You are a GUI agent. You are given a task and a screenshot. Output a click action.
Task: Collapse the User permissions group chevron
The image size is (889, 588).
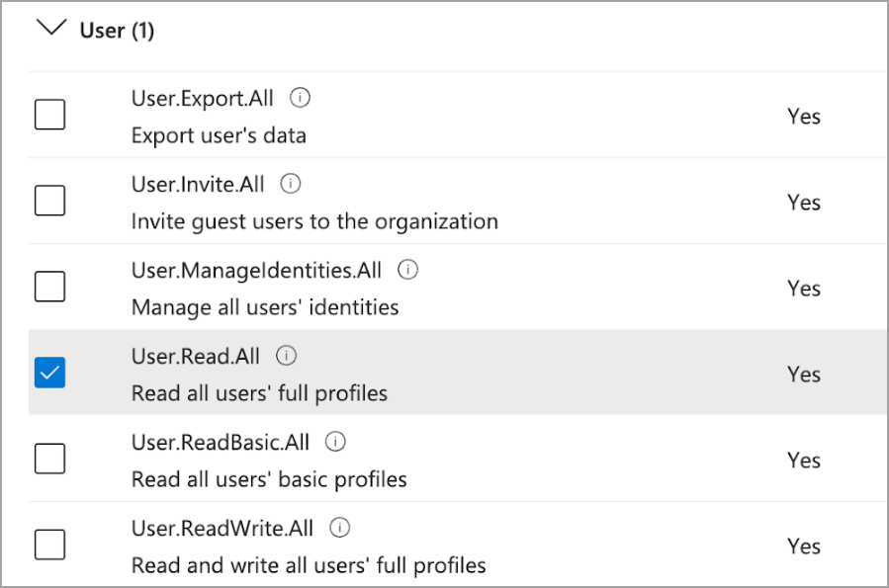(47, 29)
